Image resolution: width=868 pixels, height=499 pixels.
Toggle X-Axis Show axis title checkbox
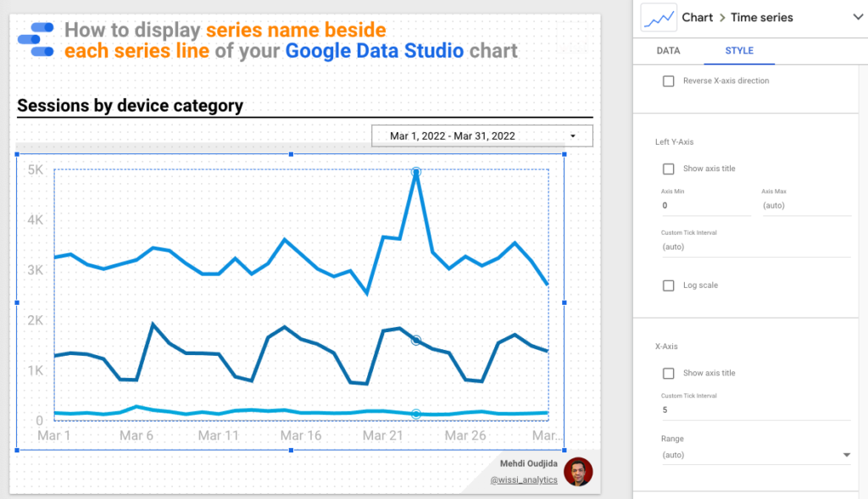click(x=669, y=374)
